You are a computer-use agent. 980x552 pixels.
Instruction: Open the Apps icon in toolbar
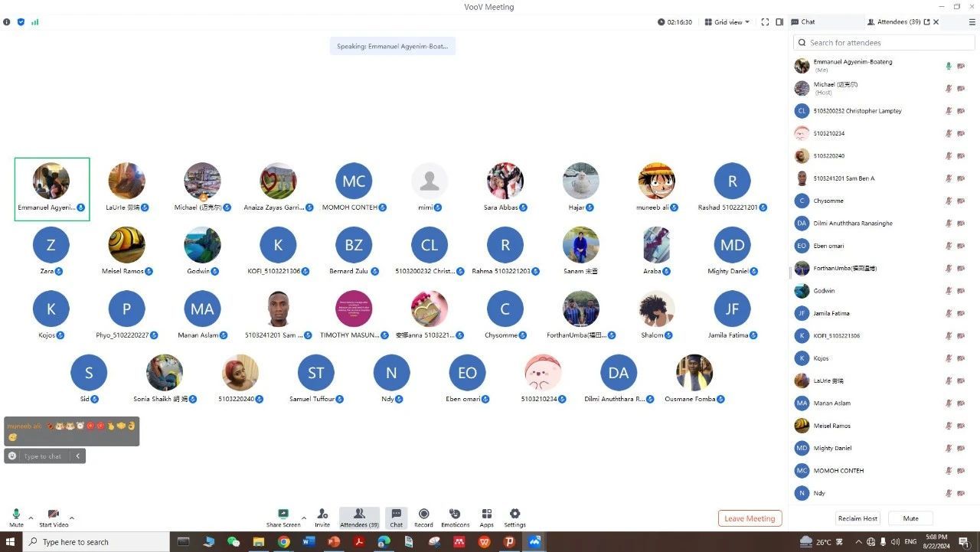point(486,514)
